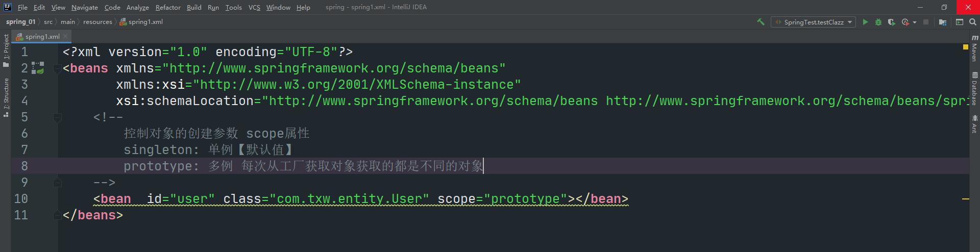This screenshot has width=980, height=252.
Task: Click the line number 10 in gutter
Action: tap(21, 199)
